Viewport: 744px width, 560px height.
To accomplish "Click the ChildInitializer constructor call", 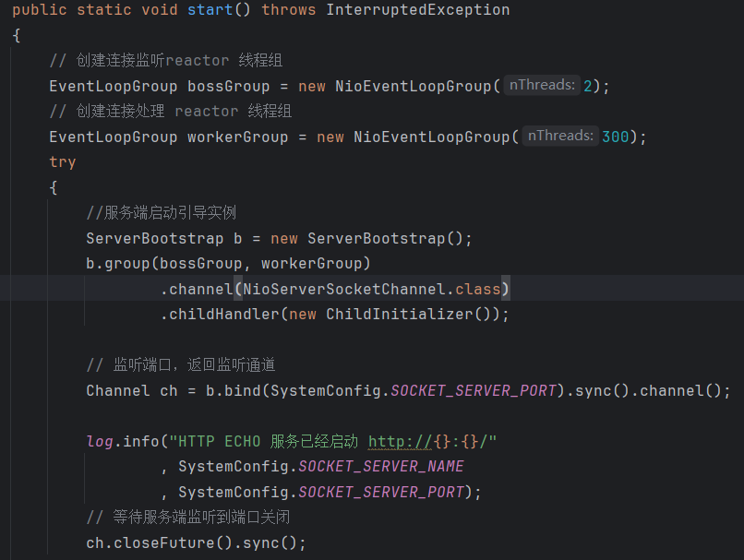I will click(400, 315).
